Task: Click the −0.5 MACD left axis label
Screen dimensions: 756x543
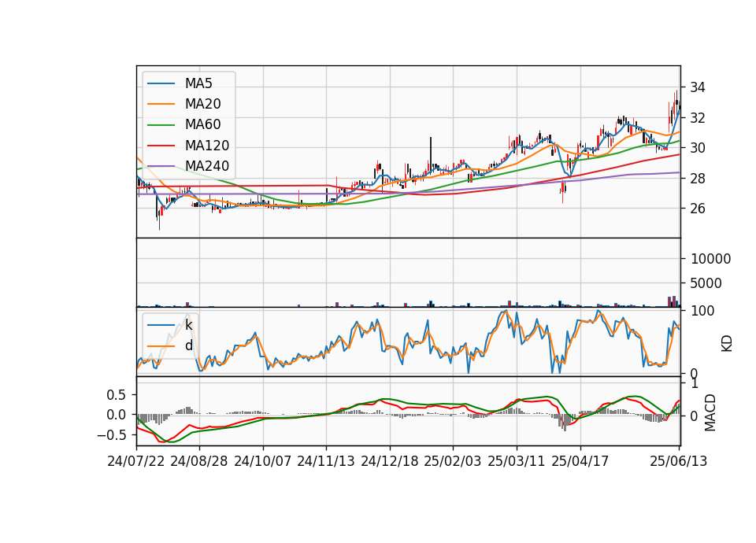Action: tap(111, 435)
